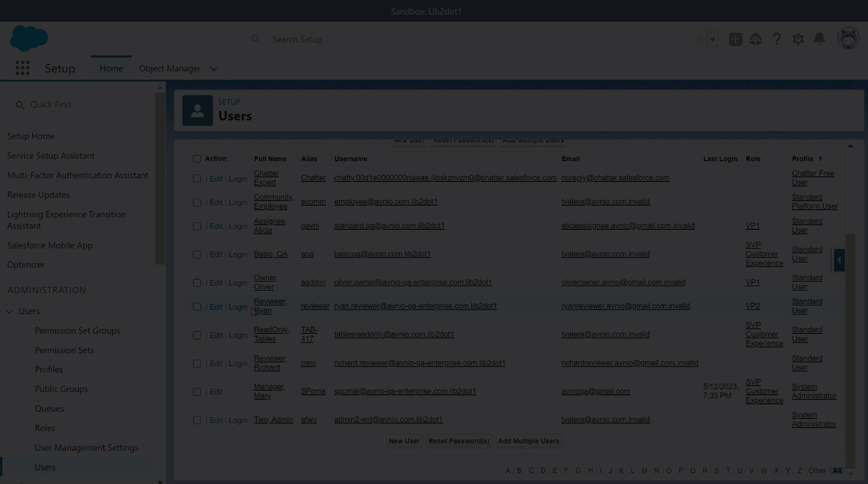The height and width of the screenshot is (484, 868).
Task: Open Public Groups under Users
Action: 61,389
